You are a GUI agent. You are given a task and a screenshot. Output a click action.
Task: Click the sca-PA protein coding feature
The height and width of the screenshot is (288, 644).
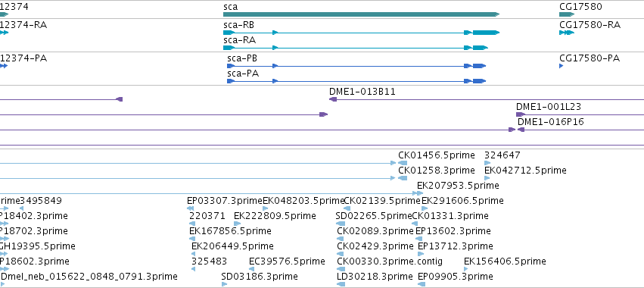coord(356,81)
